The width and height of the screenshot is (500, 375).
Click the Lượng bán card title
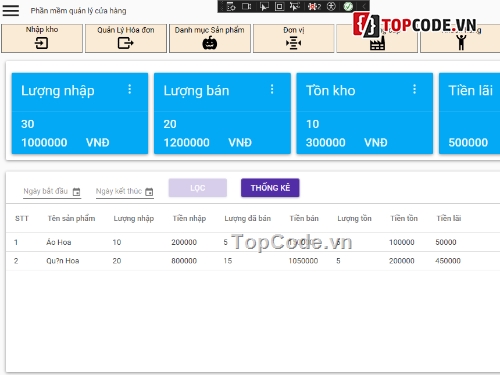[x=196, y=91]
